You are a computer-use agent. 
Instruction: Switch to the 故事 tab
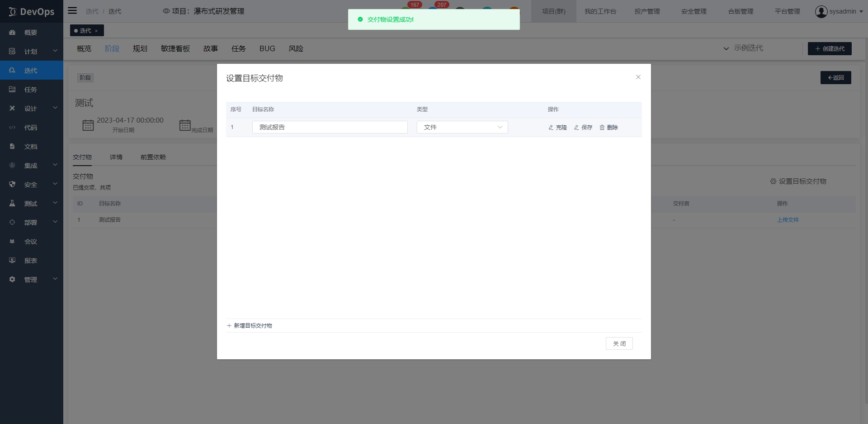(x=211, y=48)
